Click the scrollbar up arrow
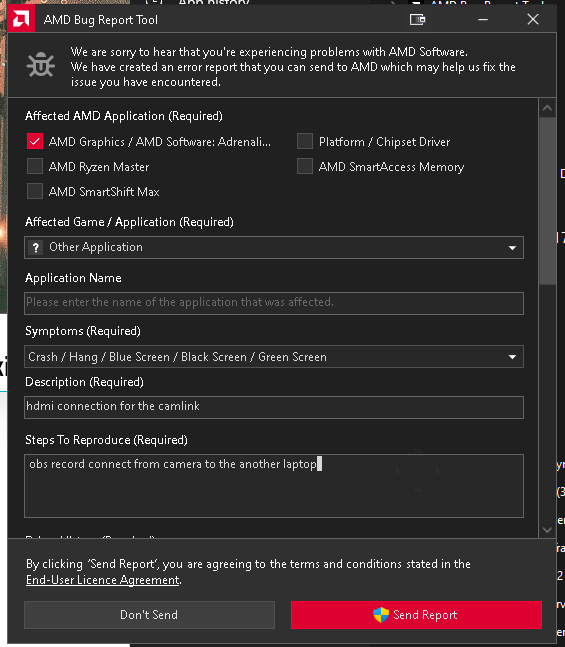This screenshot has width=565, height=647. (547, 108)
